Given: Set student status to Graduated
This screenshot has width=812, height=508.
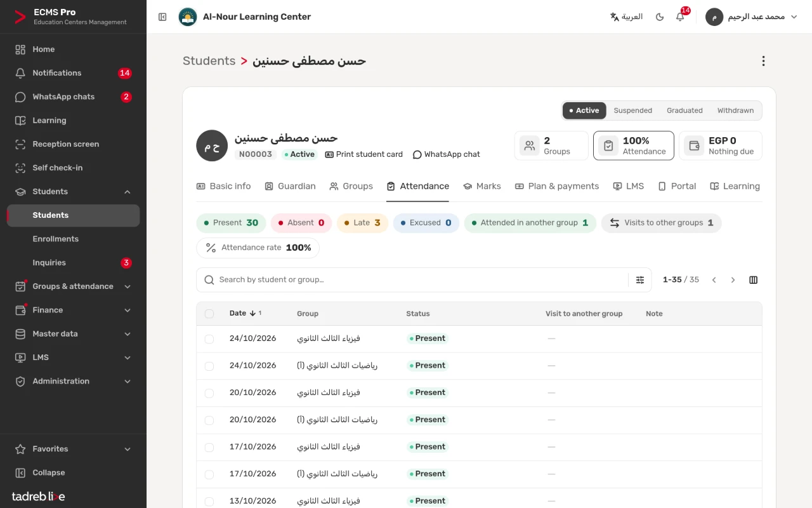Looking at the screenshot, I should tap(684, 110).
